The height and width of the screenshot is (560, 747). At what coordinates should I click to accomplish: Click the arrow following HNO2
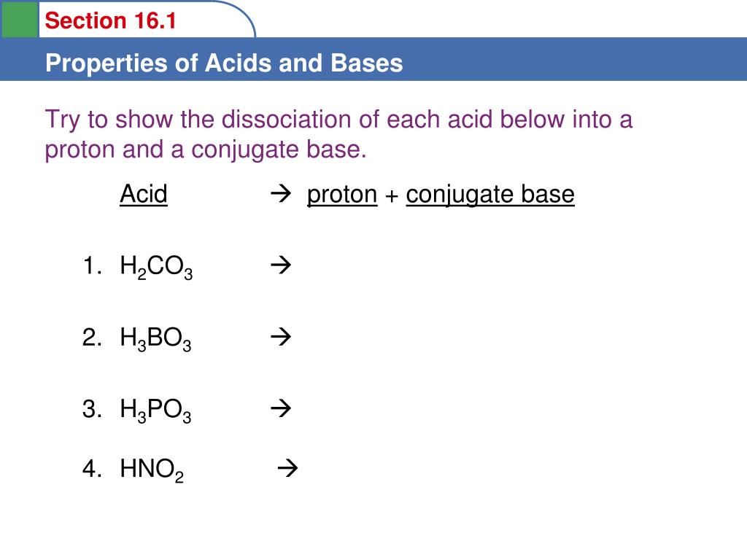[x=287, y=468]
